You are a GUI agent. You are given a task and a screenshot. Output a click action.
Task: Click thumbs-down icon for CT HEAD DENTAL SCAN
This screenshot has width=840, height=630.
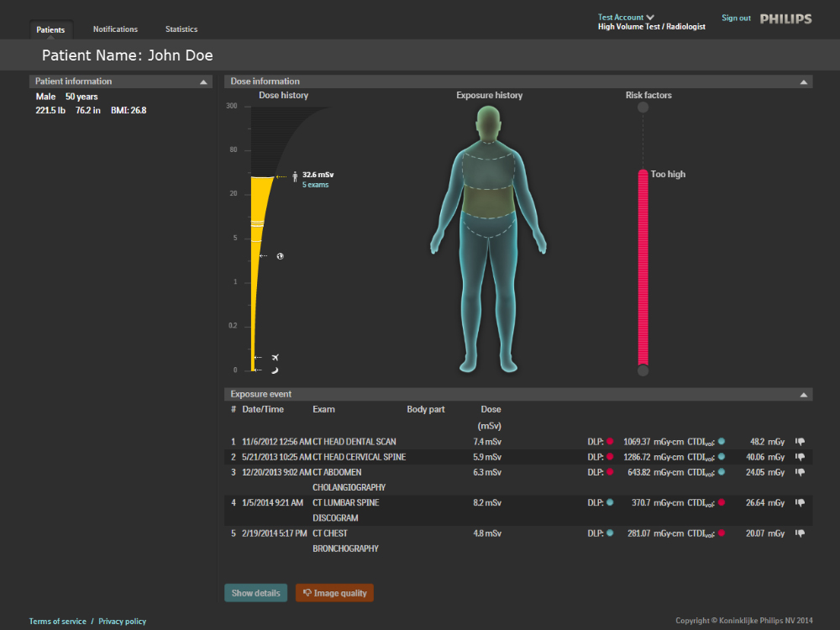coord(800,442)
